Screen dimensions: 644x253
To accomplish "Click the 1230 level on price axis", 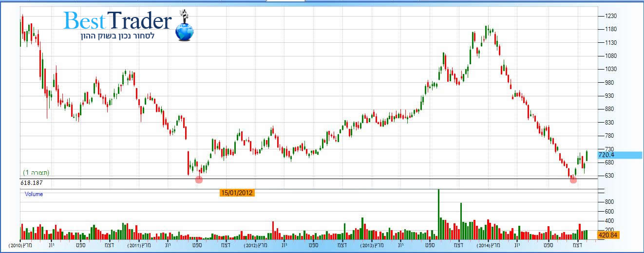I will click(x=611, y=16).
